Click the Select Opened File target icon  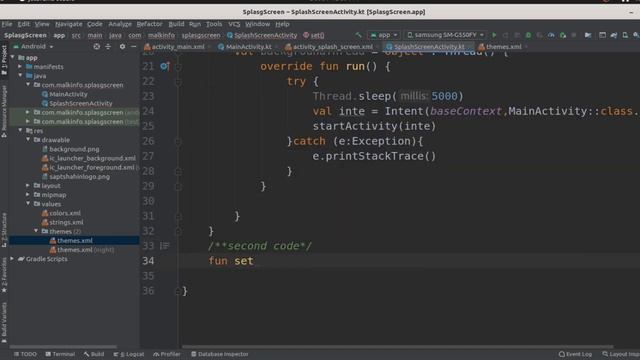click(96, 47)
